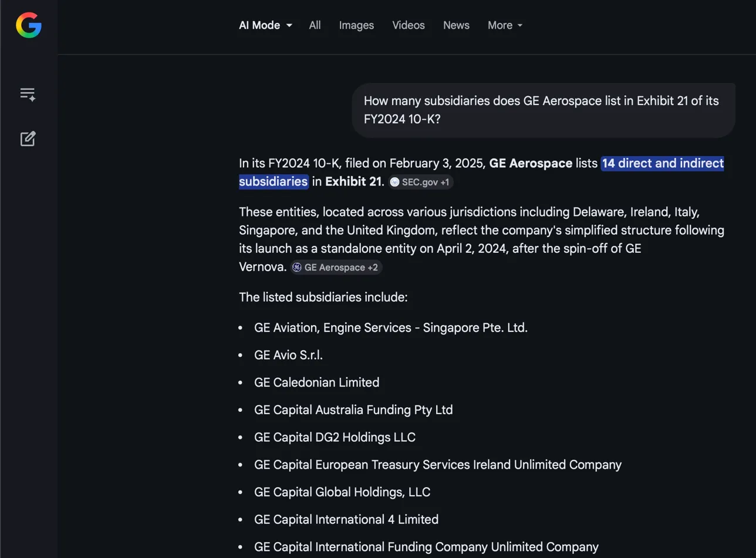
Task: Click the highlighted '14 direct and indirect subsidiaries' text
Action: (662, 164)
